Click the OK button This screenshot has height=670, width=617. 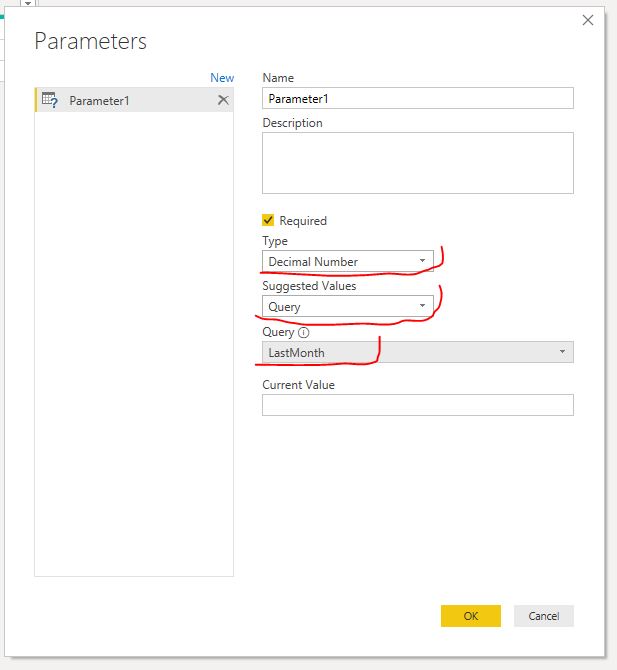pyautogui.click(x=470, y=616)
